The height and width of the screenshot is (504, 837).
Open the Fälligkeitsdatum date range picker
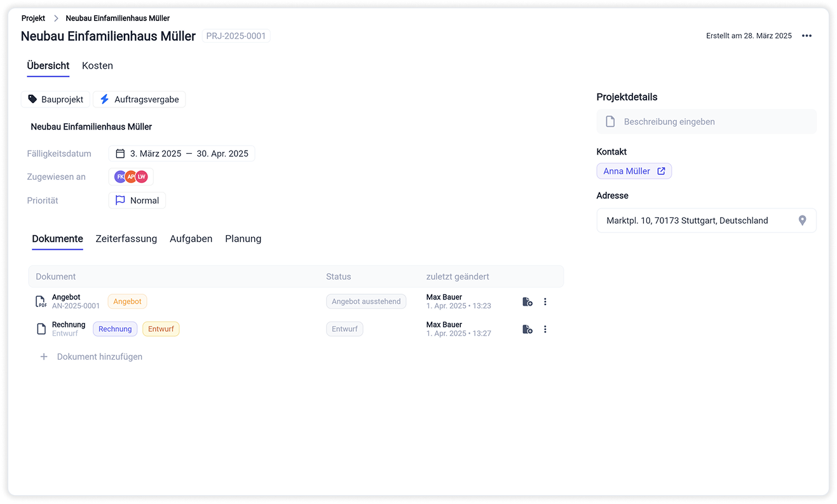182,154
